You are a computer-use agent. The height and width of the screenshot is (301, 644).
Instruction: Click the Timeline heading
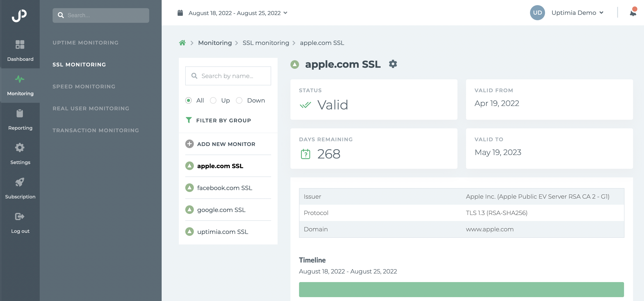click(x=312, y=260)
